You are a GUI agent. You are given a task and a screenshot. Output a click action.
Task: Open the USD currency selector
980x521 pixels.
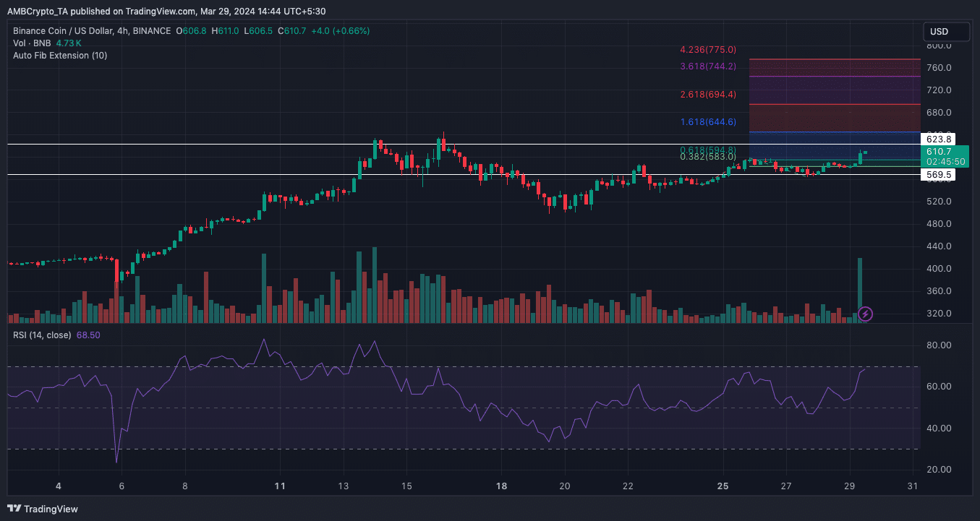pyautogui.click(x=947, y=32)
